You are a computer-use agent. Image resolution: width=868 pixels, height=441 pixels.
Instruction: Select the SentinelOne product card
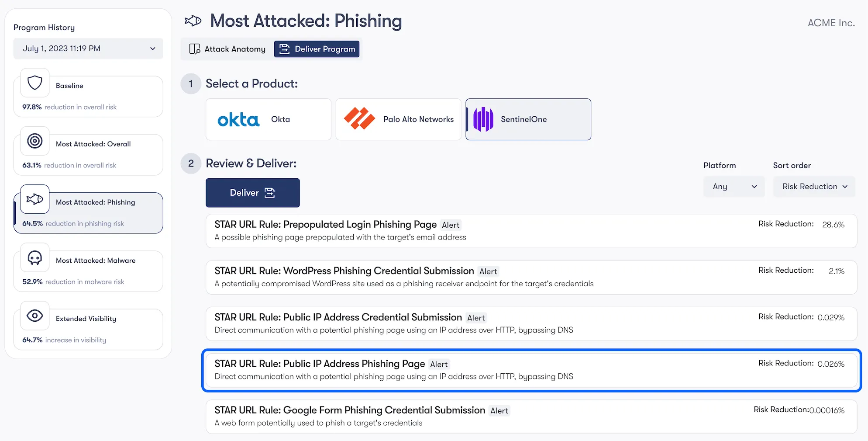coord(528,119)
